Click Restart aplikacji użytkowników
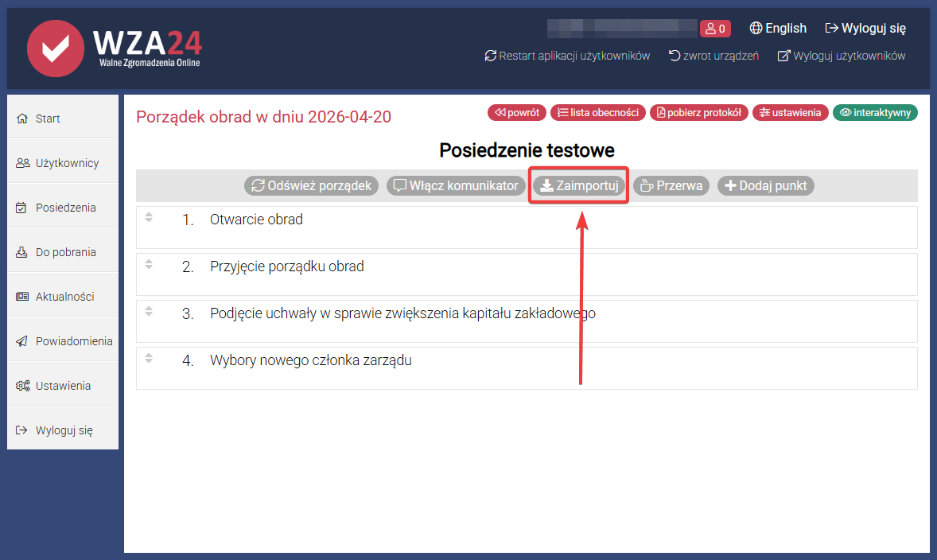The height and width of the screenshot is (560, 937). point(567,56)
